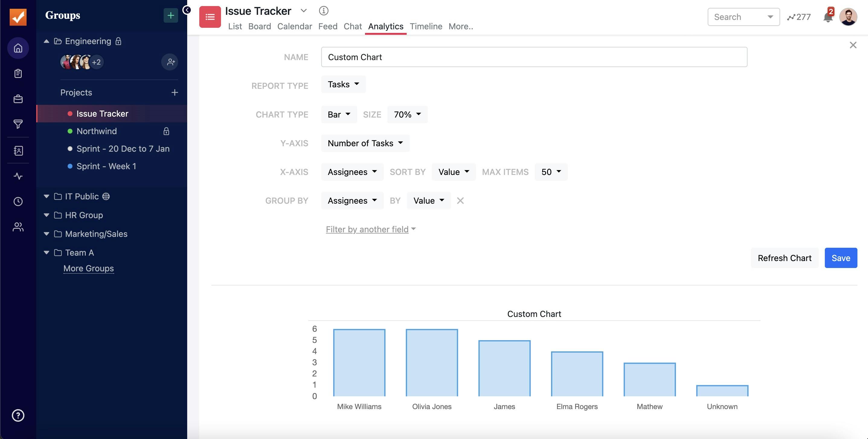Collapse the Groups sidebar panel arrow

point(187,10)
